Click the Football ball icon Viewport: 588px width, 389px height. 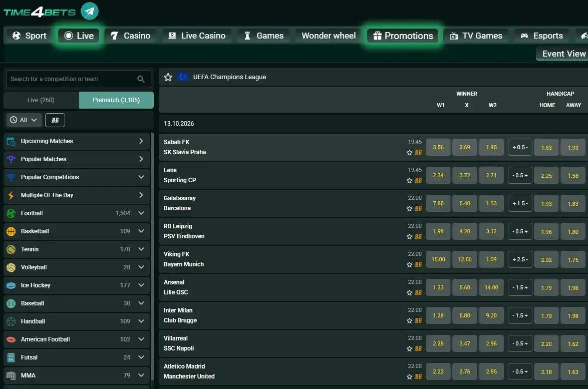[11, 213]
